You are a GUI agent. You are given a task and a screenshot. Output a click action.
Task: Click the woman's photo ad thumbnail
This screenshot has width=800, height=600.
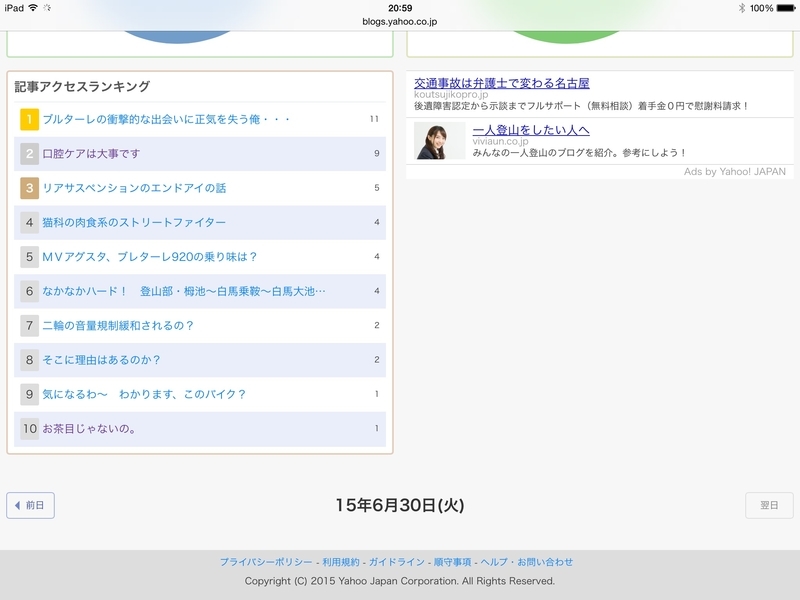pyautogui.click(x=439, y=140)
